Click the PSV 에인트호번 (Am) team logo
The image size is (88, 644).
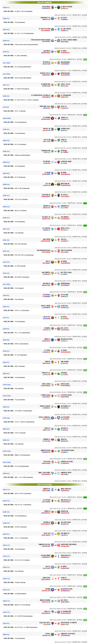pyautogui.click(x=53, y=251)
